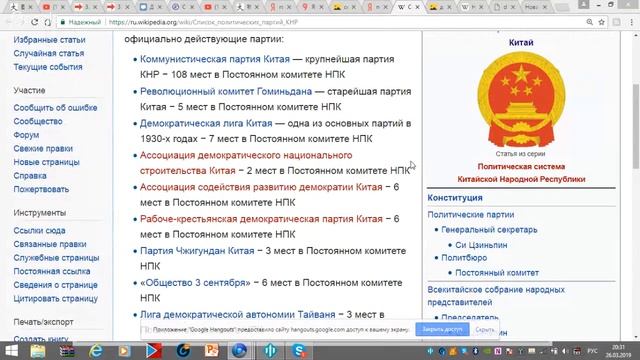Open 'Партия Чжигундан Китая' link
The width and height of the screenshot is (640, 360).
(197, 251)
